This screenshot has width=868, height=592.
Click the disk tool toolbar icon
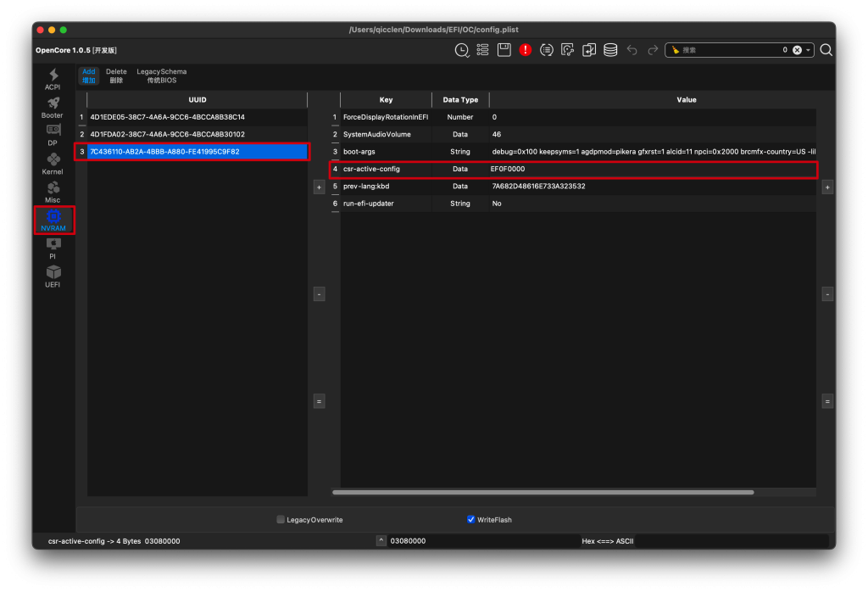click(x=567, y=50)
